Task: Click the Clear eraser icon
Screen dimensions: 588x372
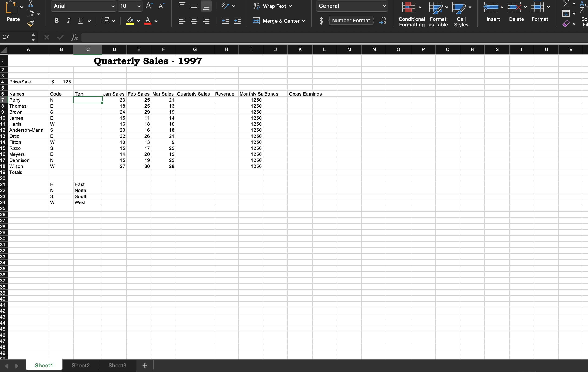Action: pos(566,24)
